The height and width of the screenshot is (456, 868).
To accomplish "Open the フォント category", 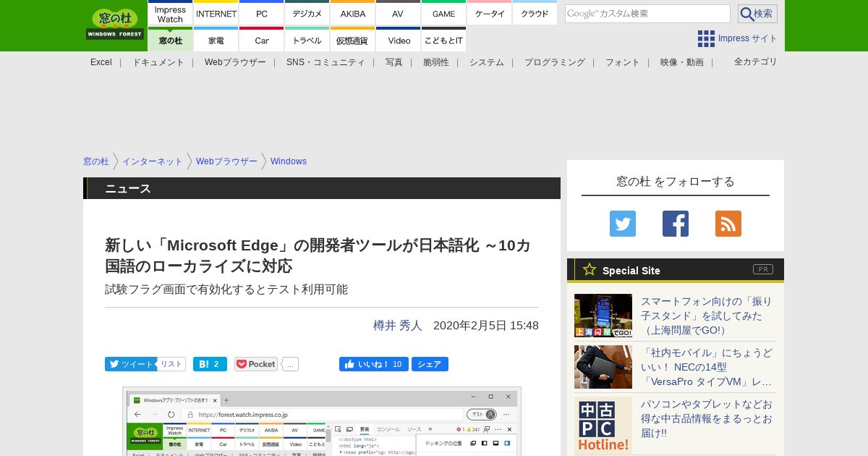I will tap(623, 62).
